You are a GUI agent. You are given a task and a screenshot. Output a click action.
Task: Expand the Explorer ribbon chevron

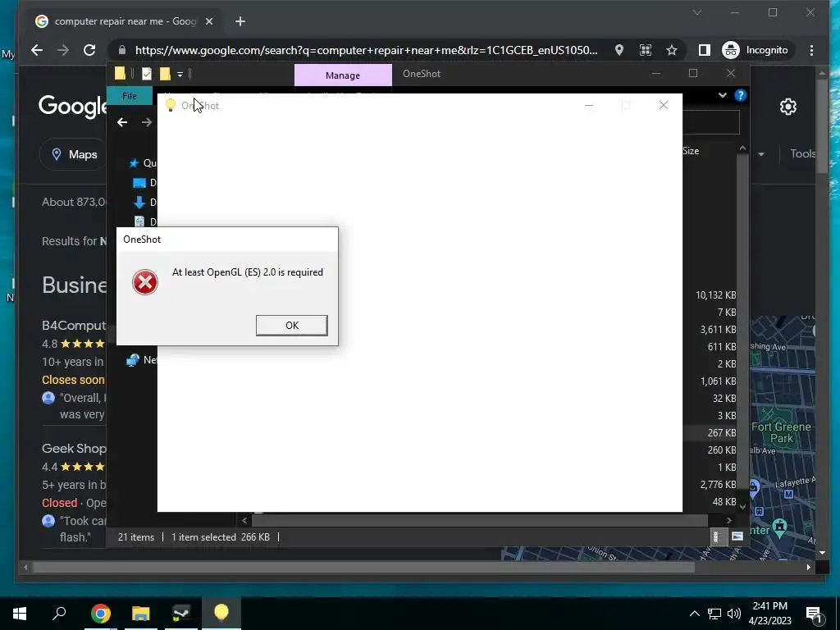[722, 95]
